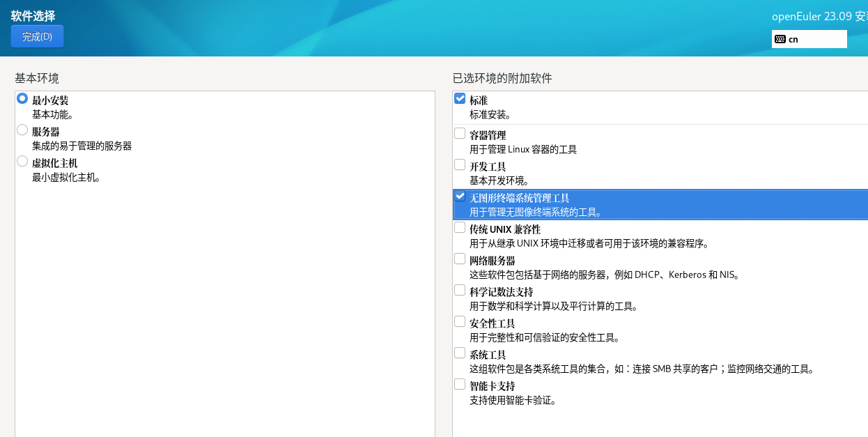Viewport: 868px width, 437px height.
Task: Tick the 开发工具 checkbox
Action: (x=460, y=165)
